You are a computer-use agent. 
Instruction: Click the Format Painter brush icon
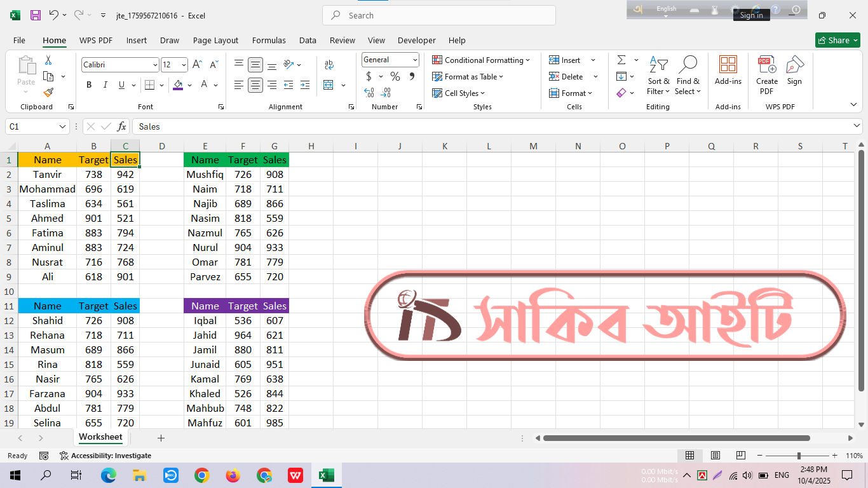click(48, 93)
